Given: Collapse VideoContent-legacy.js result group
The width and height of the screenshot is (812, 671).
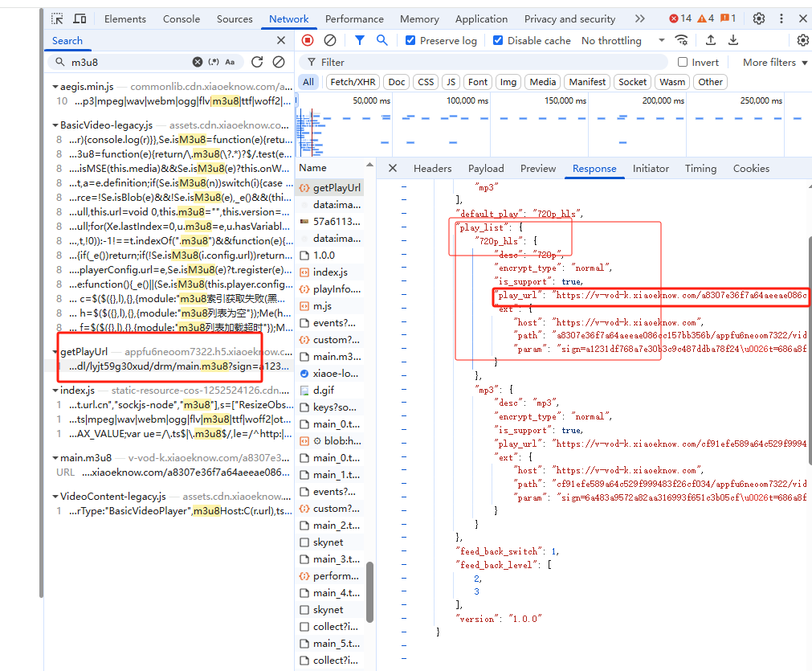Looking at the screenshot, I should pos(55,497).
